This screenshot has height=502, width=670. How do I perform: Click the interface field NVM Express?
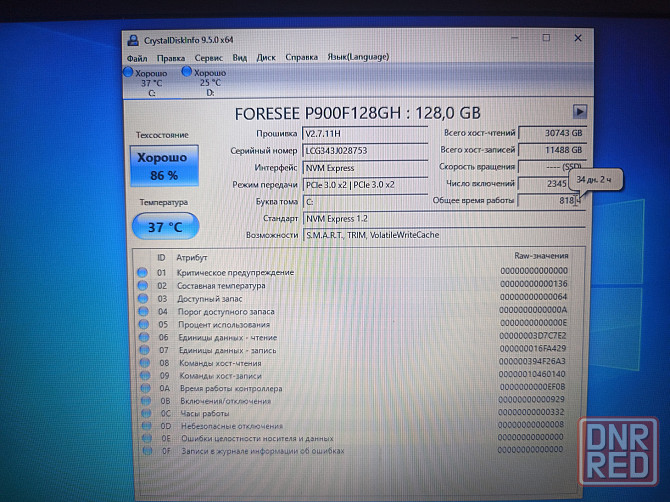[x=364, y=168]
